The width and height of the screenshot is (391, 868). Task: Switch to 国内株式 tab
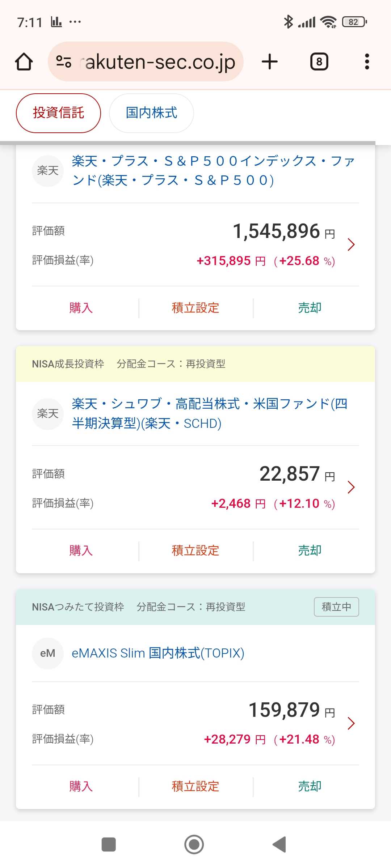tap(151, 113)
